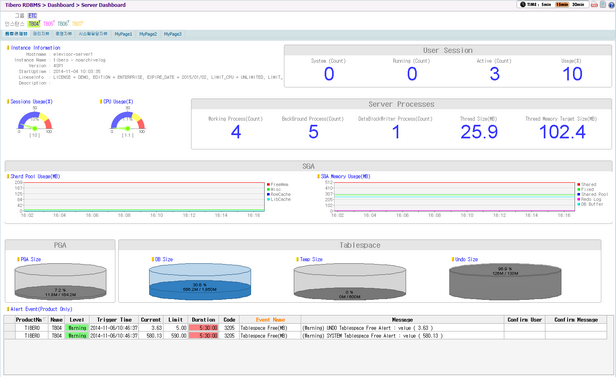Click Alert Event(Product Only) heading

click(x=41, y=309)
